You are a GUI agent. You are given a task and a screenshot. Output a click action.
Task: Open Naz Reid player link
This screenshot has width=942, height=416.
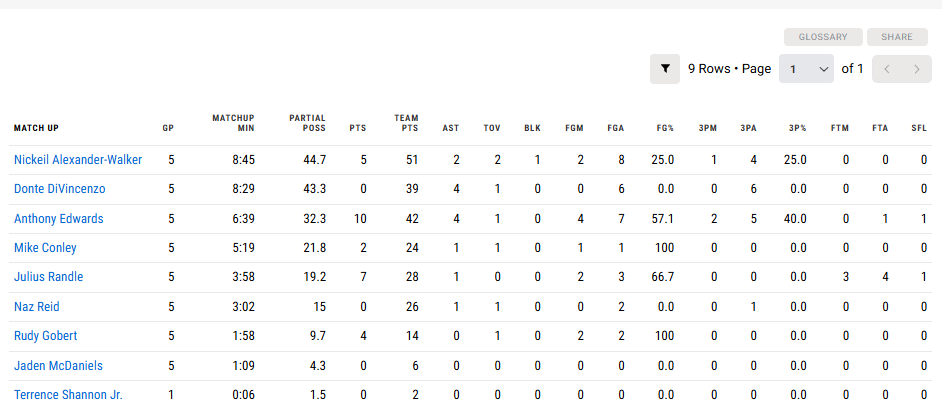(37, 307)
